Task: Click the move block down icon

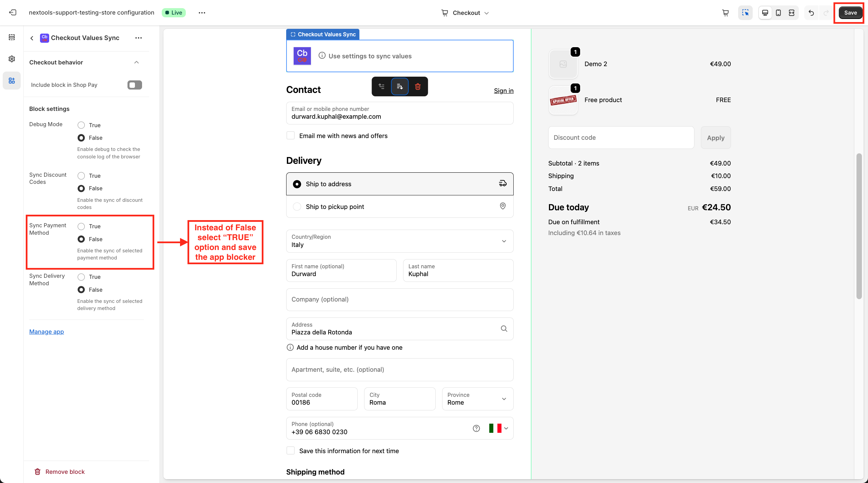Action: click(x=400, y=86)
